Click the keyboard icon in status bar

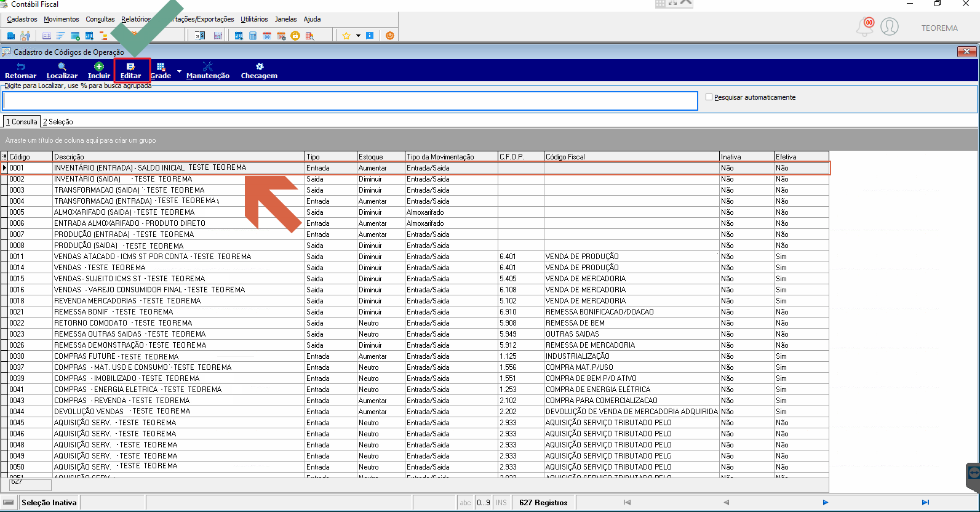[x=9, y=503]
